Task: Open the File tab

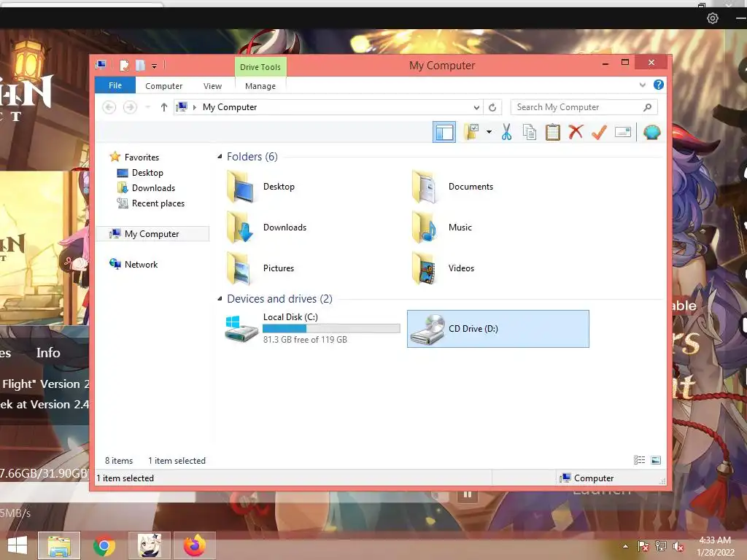Action: tap(115, 85)
